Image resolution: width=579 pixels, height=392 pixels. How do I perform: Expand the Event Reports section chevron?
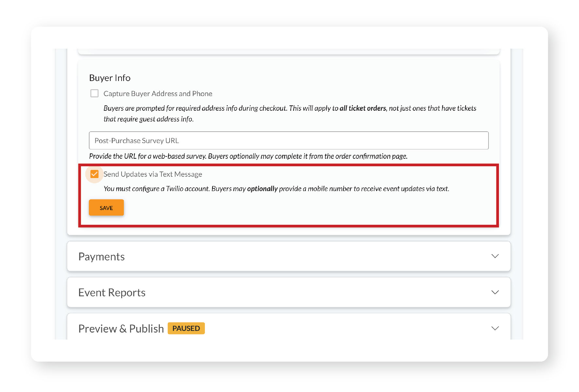pyautogui.click(x=495, y=292)
